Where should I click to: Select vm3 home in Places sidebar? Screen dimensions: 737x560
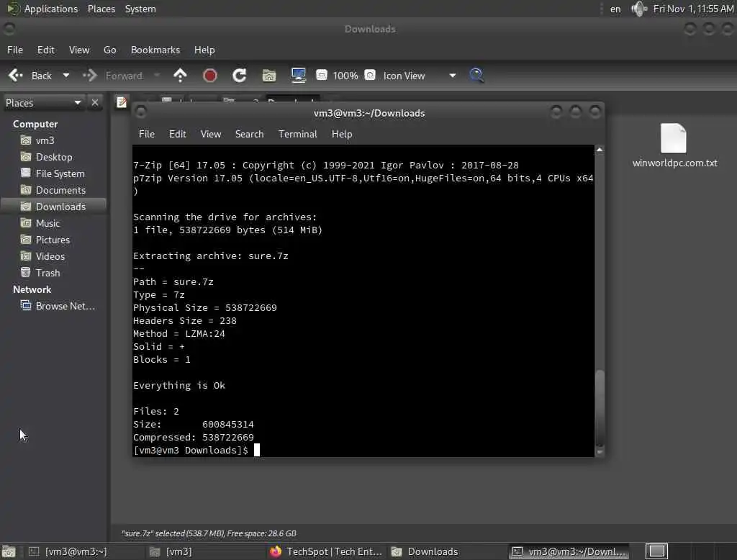pyautogui.click(x=45, y=140)
